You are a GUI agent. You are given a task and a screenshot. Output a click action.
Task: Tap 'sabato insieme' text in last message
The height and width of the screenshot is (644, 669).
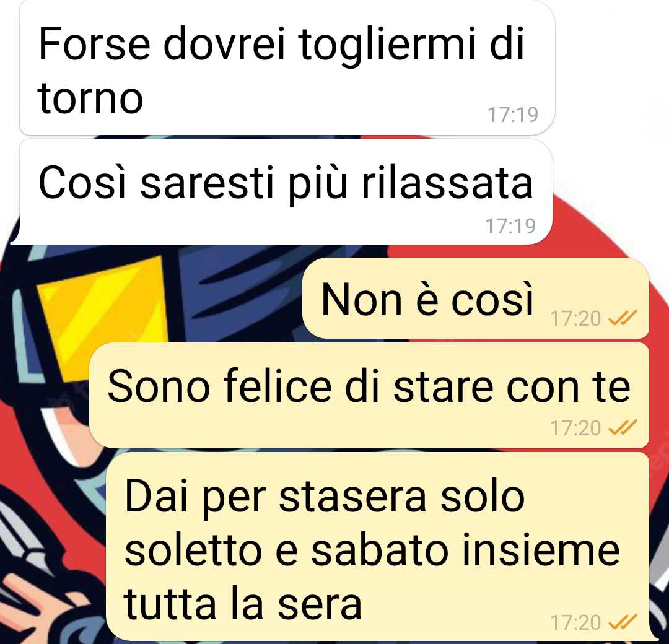click(465, 550)
